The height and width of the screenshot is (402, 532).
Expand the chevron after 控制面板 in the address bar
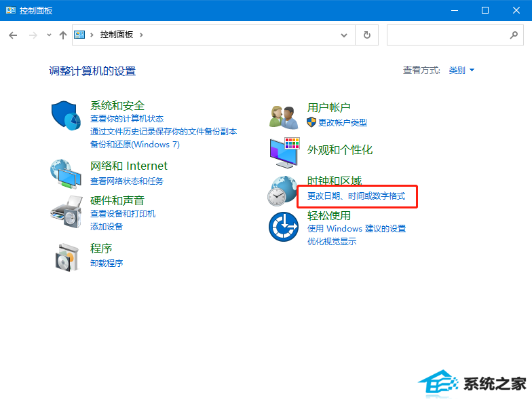pyautogui.click(x=141, y=35)
